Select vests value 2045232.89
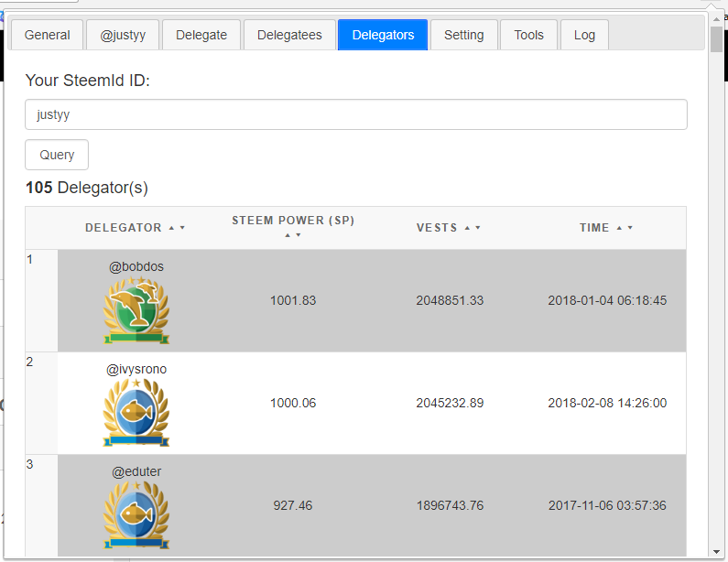Screen dimensions: 728x562 coord(450,404)
